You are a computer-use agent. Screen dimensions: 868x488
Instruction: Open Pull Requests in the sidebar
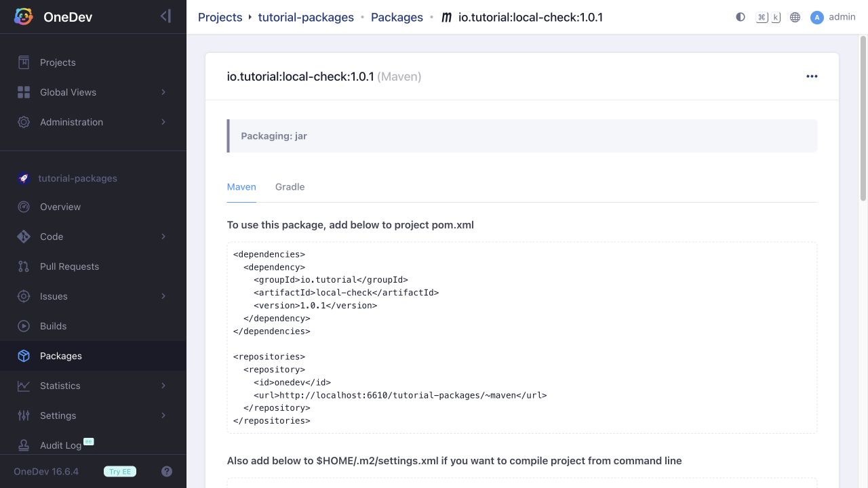tap(93, 266)
